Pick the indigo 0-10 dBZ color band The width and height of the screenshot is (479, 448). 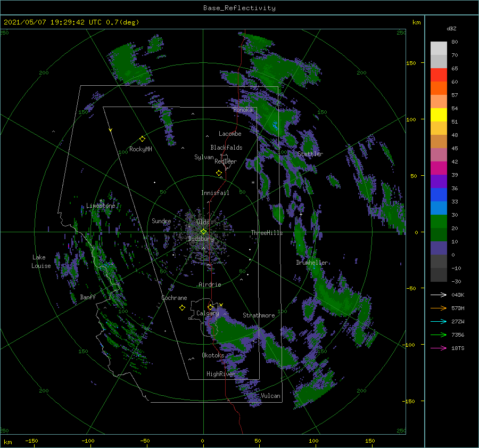click(439, 248)
